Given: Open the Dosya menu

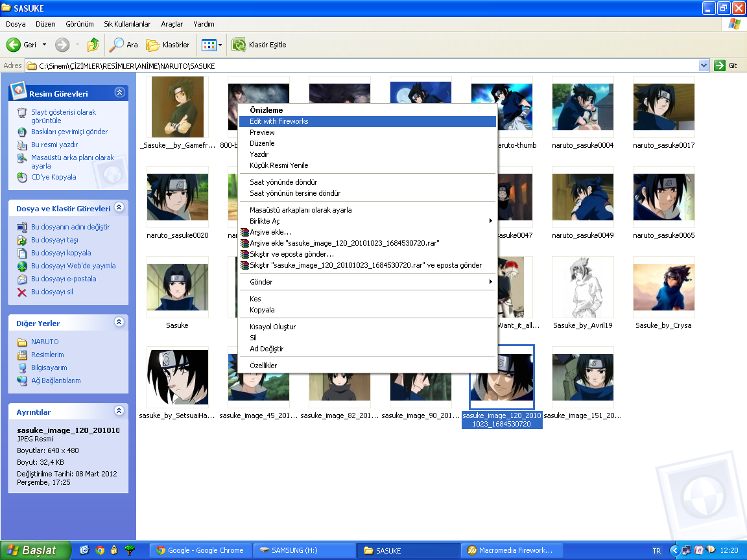Looking at the screenshot, I should click(16, 24).
